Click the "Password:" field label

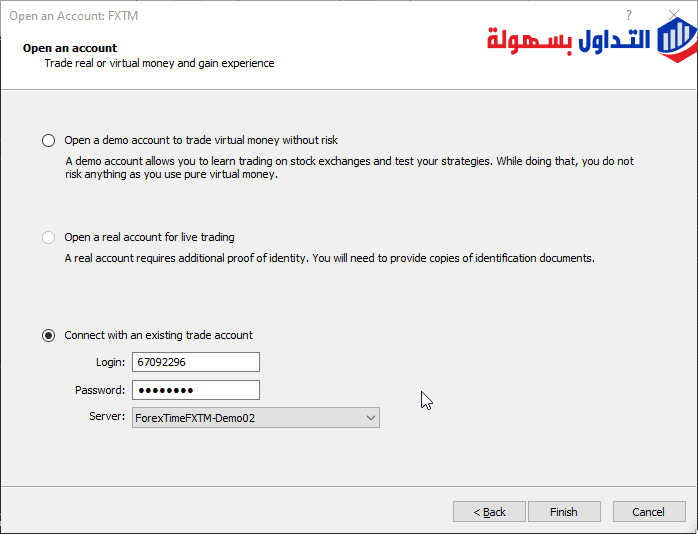click(100, 390)
